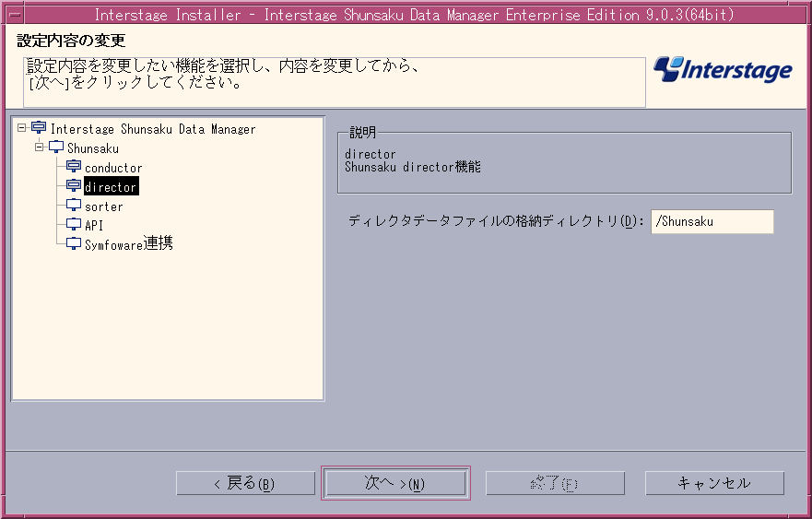Select the director tree item

click(x=111, y=186)
